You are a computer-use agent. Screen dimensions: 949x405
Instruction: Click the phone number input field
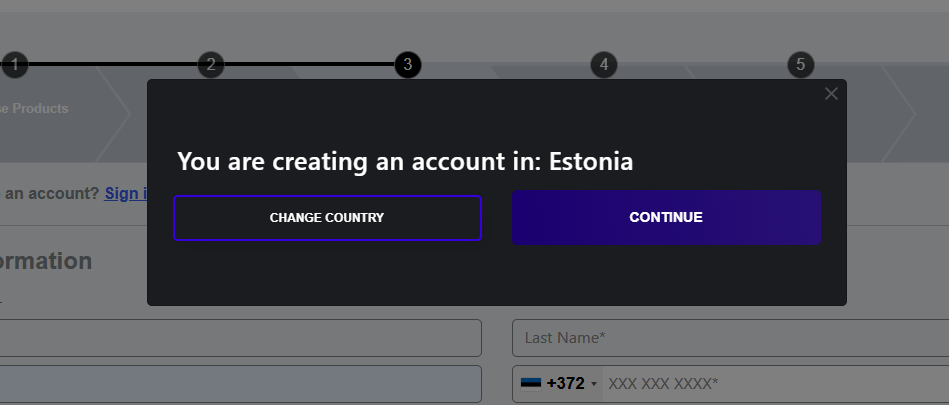tap(775, 384)
